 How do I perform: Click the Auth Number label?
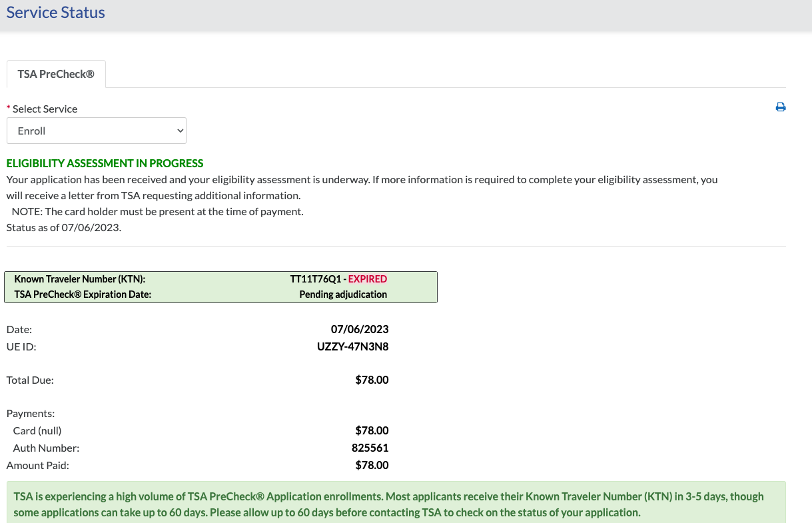[x=46, y=448]
